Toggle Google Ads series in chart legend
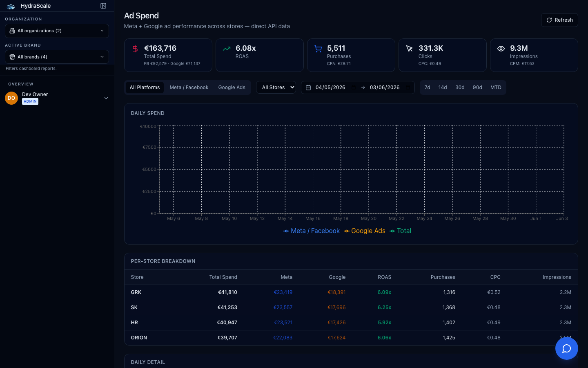This screenshot has width=588, height=368. tap(365, 231)
